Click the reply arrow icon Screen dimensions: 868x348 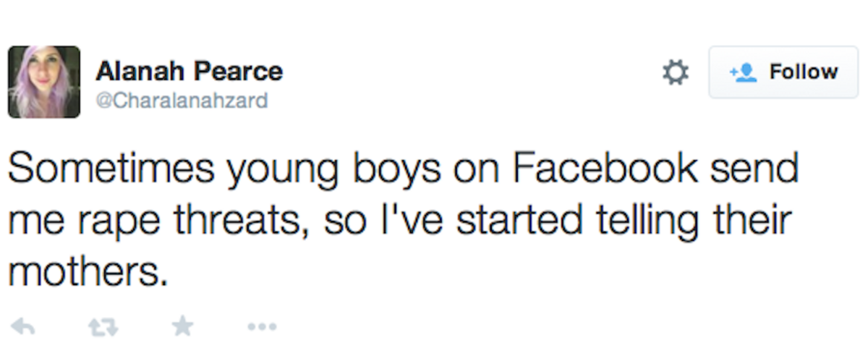coord(24,327)
